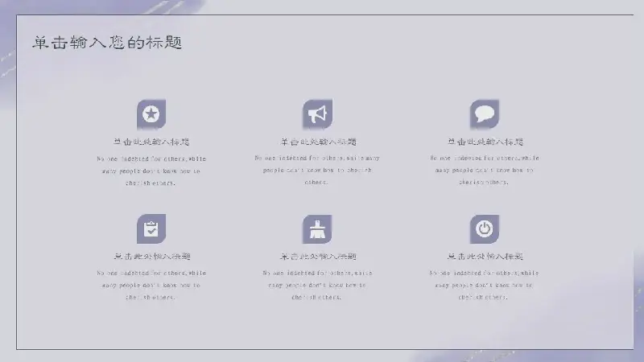Click the English paragraph below the megaphone heading
The width and height of the screenshot is (644, 362).
tap(317, 170)
